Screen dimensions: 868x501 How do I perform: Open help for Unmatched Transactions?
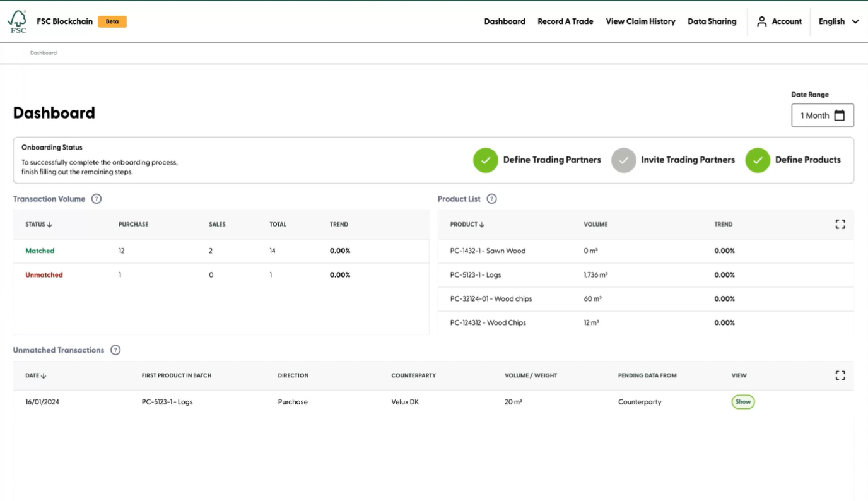coord(115,350)
